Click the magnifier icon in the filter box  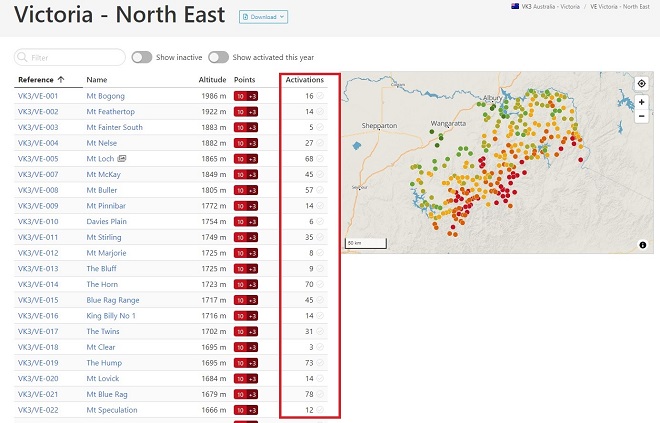pyautogui.click(x=22, y=57)
